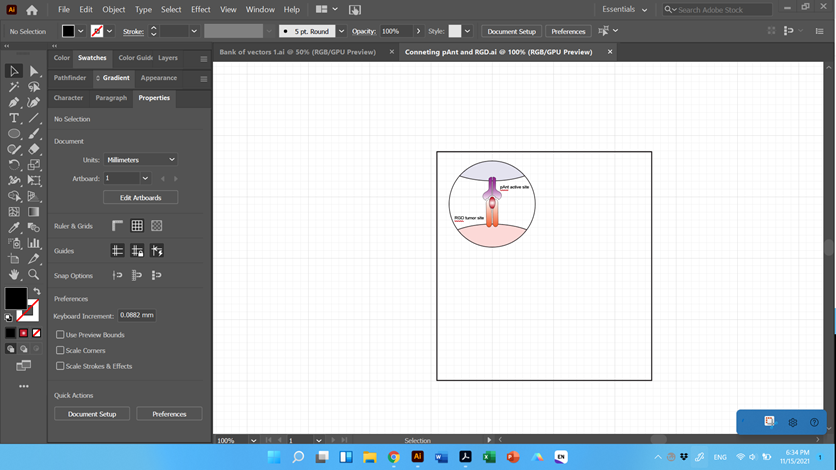Enable Scale Corners checkbox
This screenshot has height=470, width=836.
tap(60, 350)
